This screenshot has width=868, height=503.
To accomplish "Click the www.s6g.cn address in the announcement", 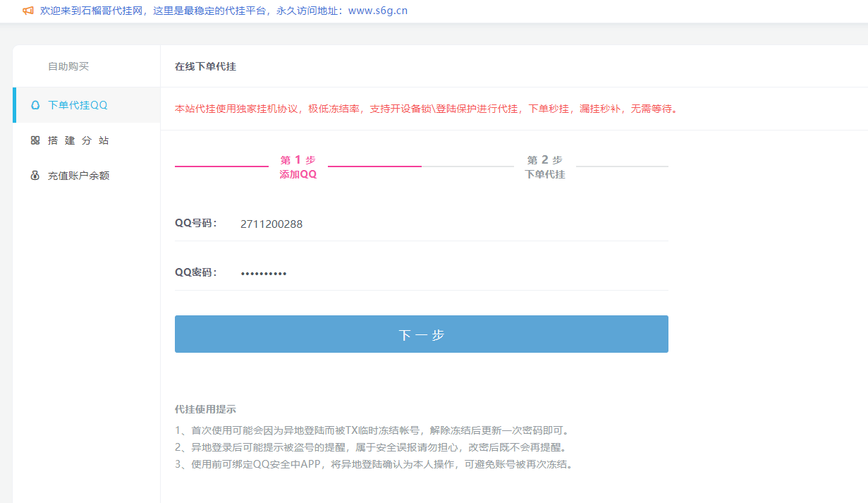I will click(378, 11).
